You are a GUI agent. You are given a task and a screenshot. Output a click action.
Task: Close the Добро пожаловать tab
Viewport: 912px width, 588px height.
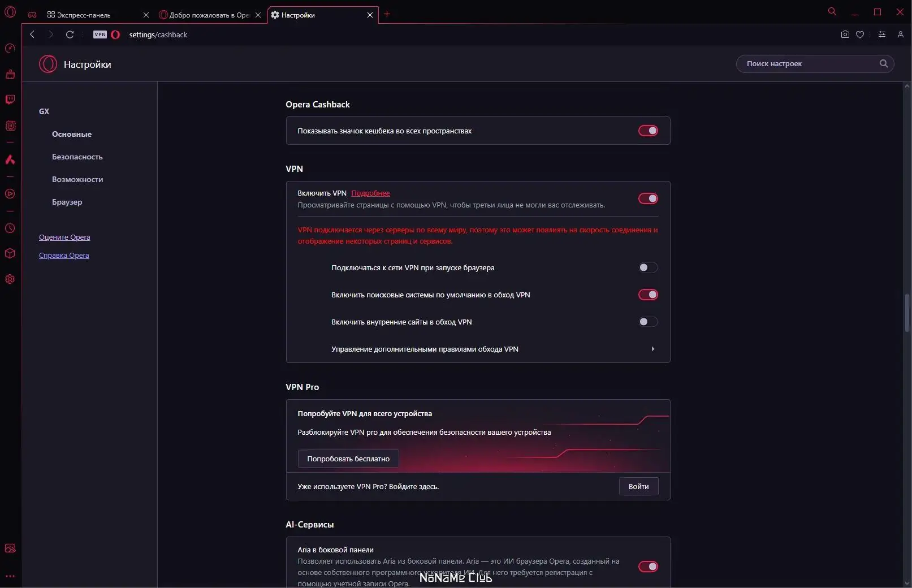(x=258, y=15)
